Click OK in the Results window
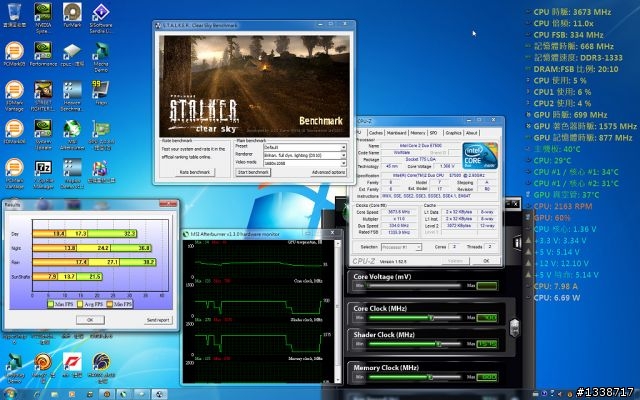640x400 pixels. (x=90, y=320)
